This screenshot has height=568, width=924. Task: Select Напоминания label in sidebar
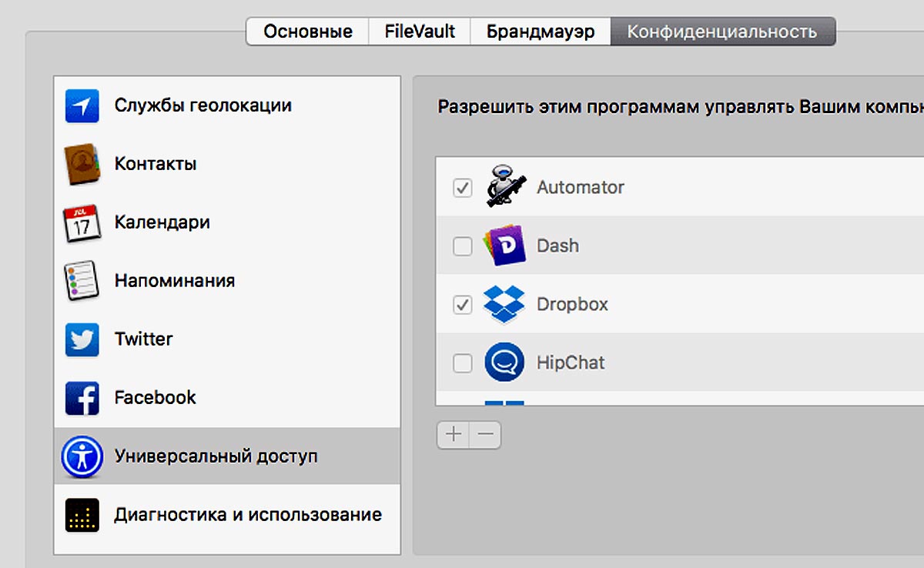coord(175,281)
